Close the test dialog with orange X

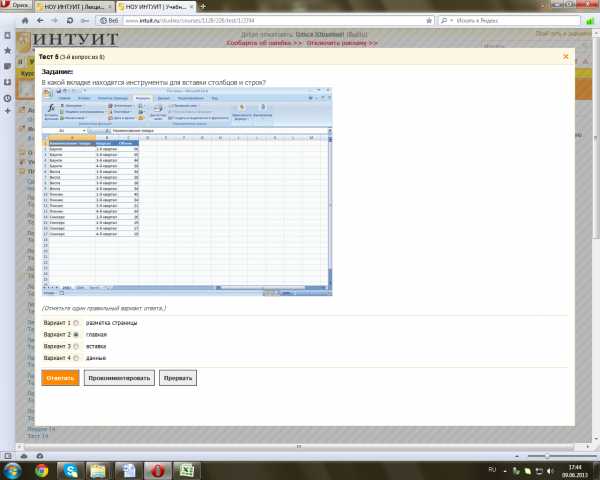click(566, 56)
